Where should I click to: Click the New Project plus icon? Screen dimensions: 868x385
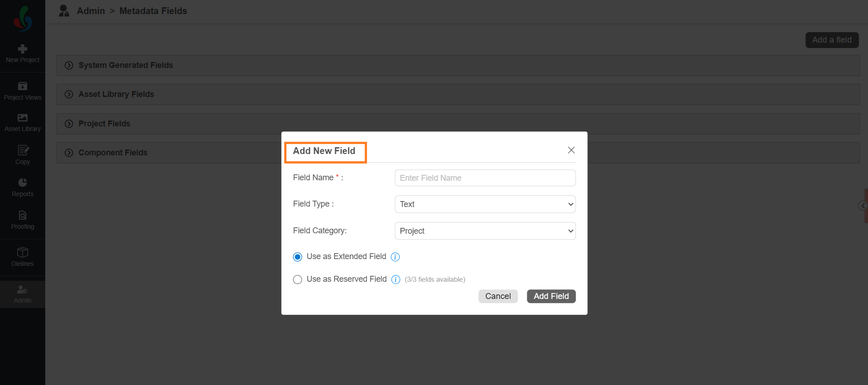tap(23, 49)
